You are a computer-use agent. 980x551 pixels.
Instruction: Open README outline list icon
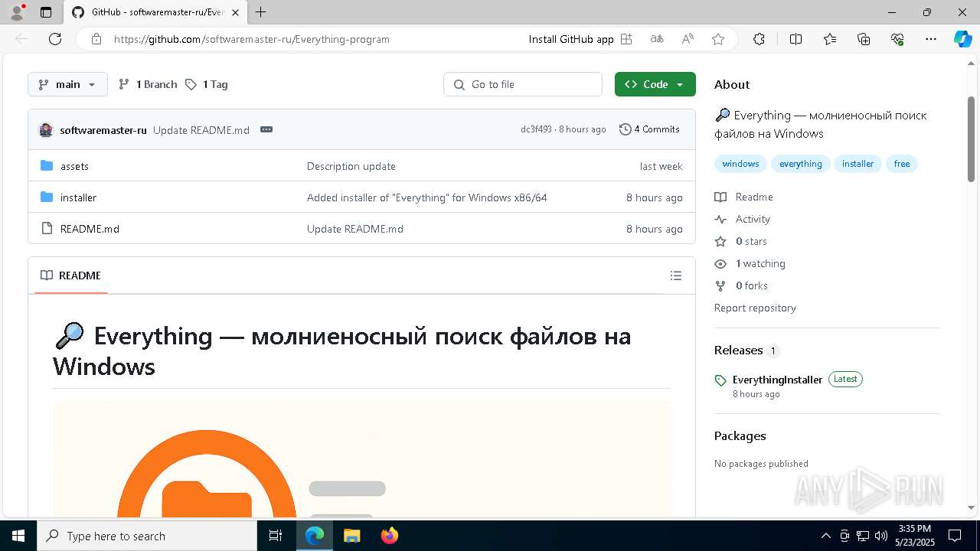pyautogui.click(x=676, y=275)
